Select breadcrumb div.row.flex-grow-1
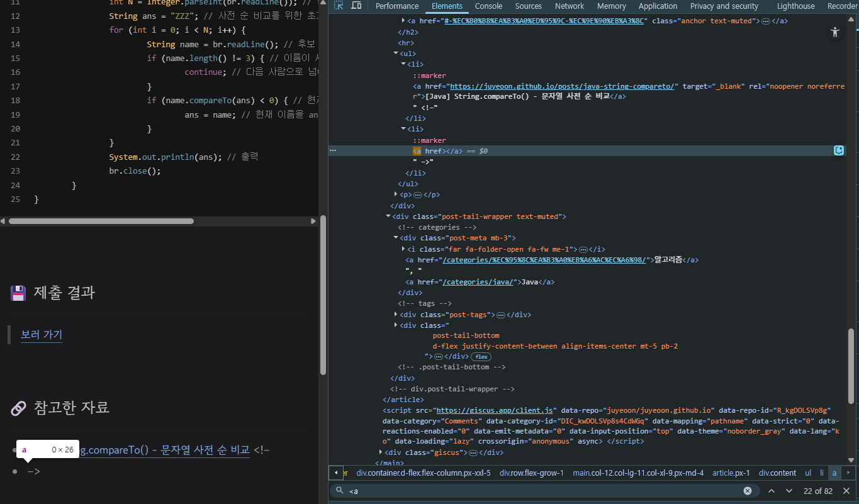The image size is (859, 504). [x=532, y=473]
